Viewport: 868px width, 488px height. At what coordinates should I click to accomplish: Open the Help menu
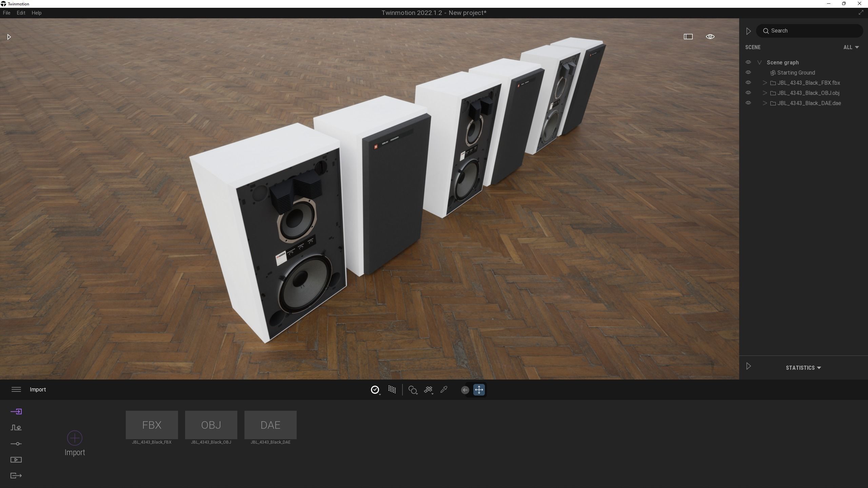click(37, 13)
